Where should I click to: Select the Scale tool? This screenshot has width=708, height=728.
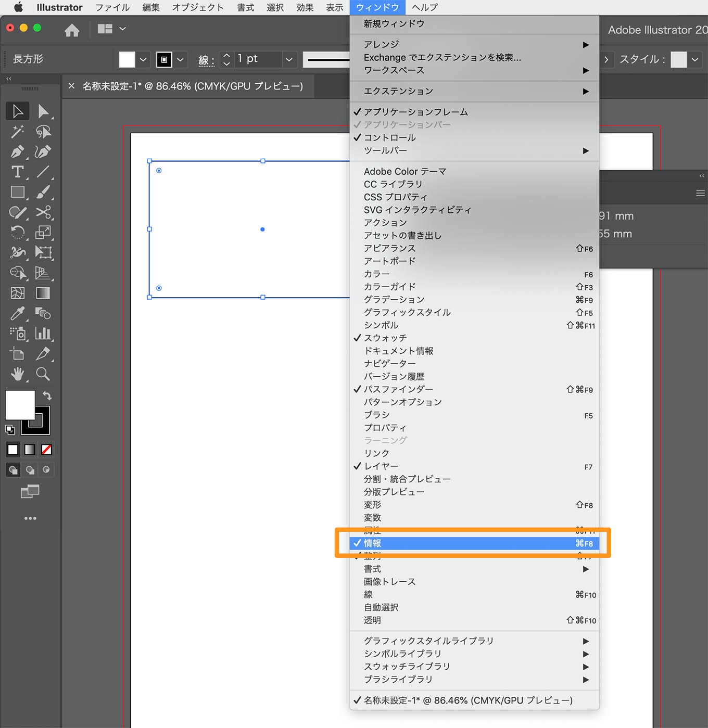(43, 233)
